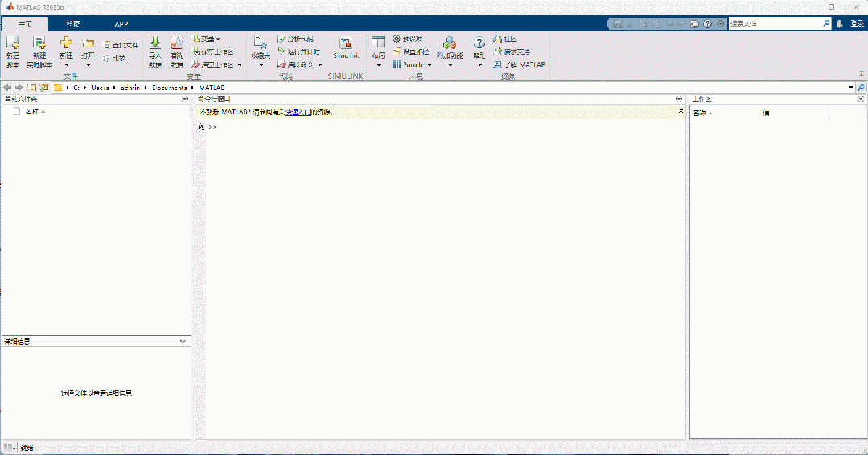Click Users in the folder path
The image size is (868, 455).
pyautogui.click(x=100, y=88)
